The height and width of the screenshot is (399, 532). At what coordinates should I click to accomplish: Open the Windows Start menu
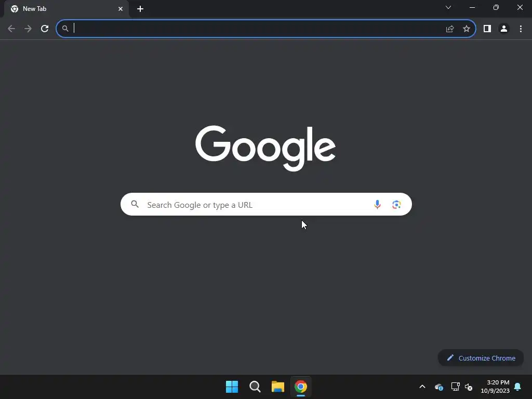(232, 387)
